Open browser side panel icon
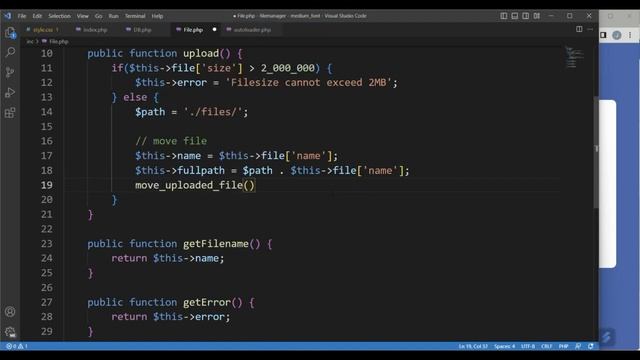640x360 pixels. coord(604,35)
